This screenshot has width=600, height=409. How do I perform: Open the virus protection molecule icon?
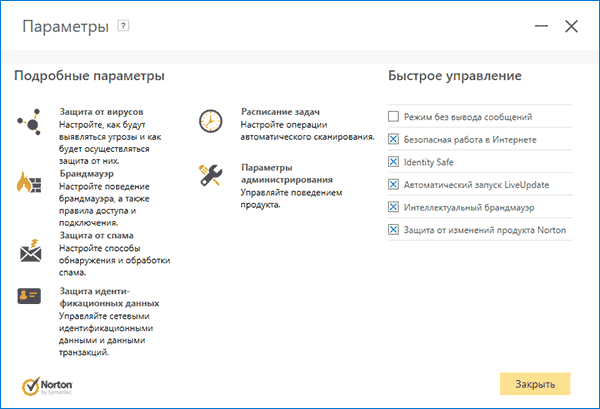(29, 122)
